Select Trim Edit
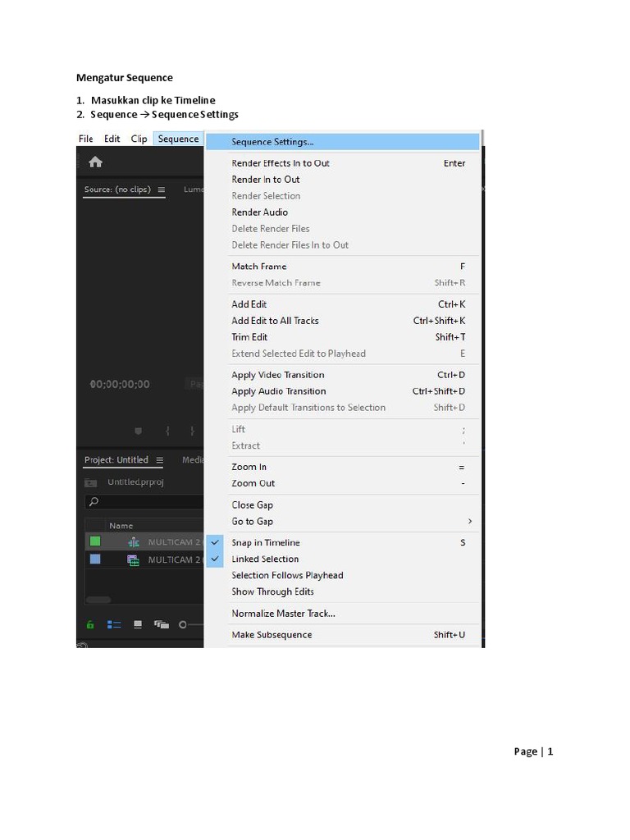630x840 pixels. click(343, 337)
